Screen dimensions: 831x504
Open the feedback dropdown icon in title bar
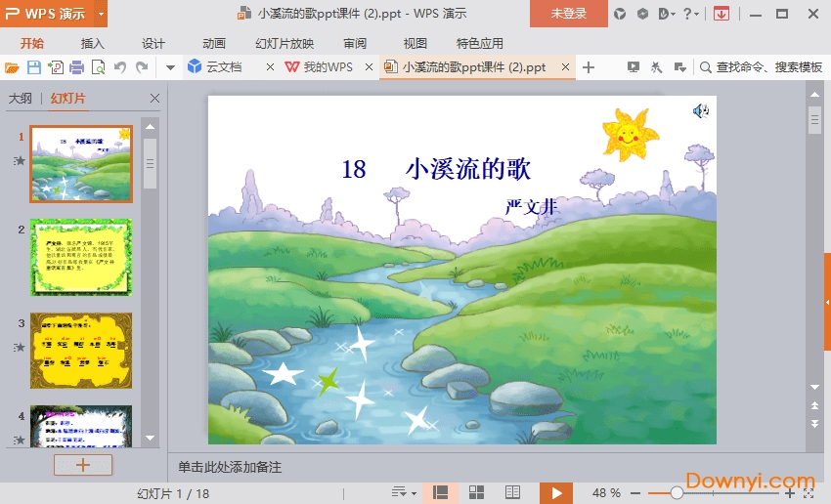(x=667, y=14)
